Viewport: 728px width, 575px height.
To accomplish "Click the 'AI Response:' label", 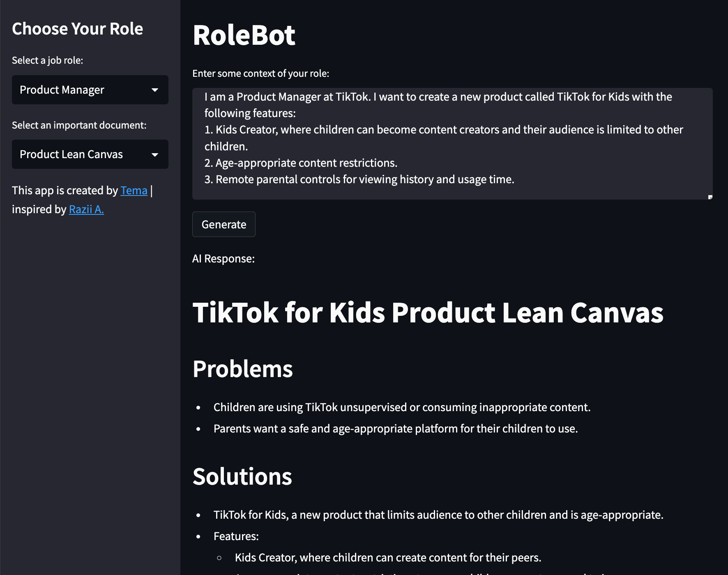I will 223,259.
